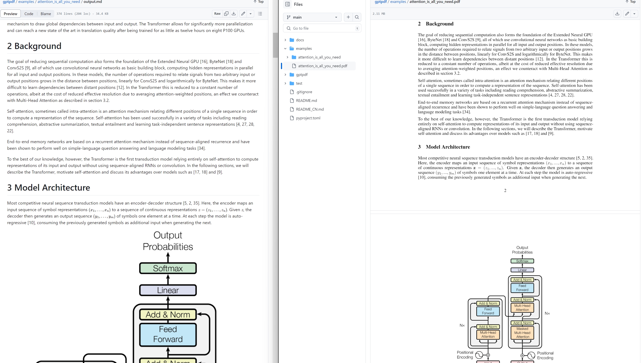Switch to the Blame tab
This screenshot has height=363, width=644.
[46, 14]
